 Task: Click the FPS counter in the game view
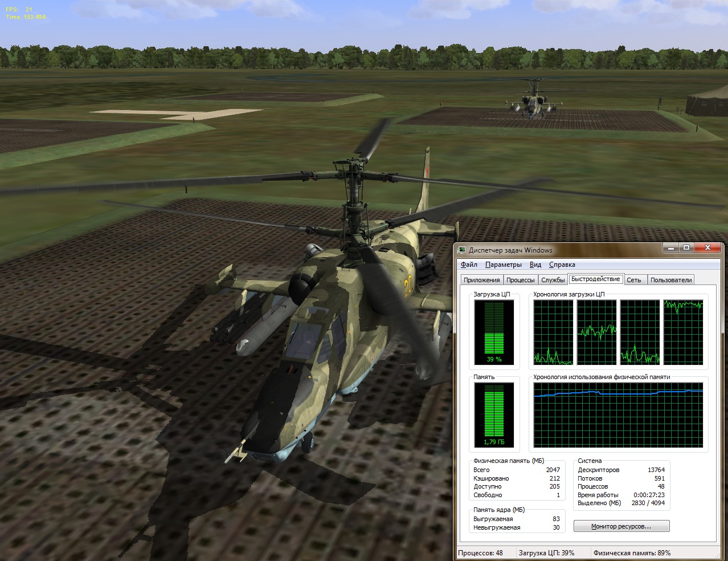click(x=19, y=10)
